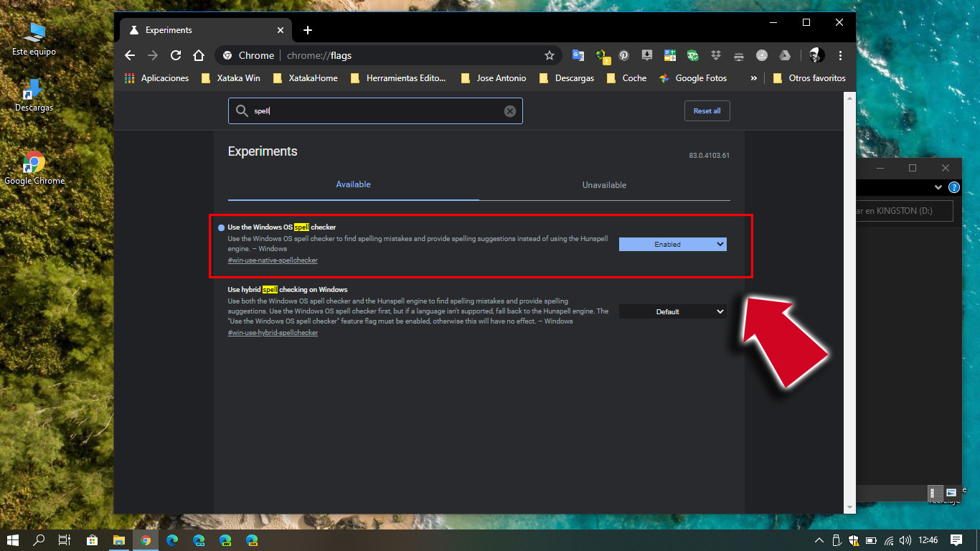Bookmark this page with the star icon
Screen dimensions: 980x551
[x=549, y=55]
